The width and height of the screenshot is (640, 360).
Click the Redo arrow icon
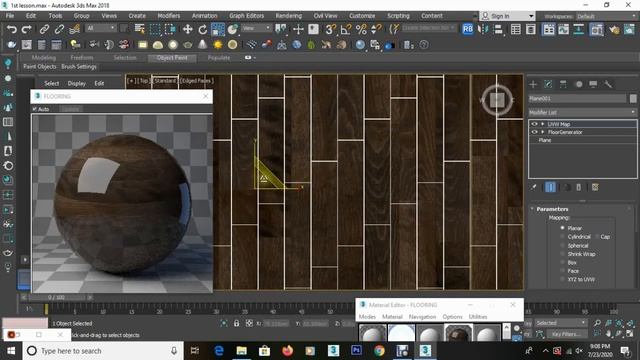coord(27,29)
